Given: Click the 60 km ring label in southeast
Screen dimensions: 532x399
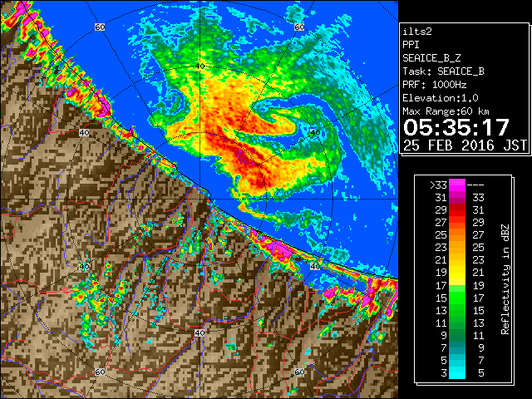Looking at the screenshot, I should coord(299,372).
